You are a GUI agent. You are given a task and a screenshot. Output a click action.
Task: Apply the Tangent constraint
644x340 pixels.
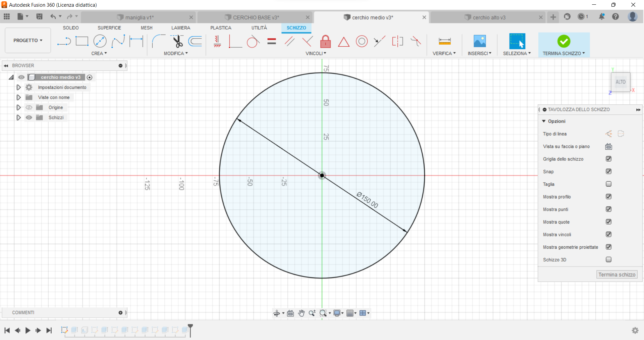(253, 42)
